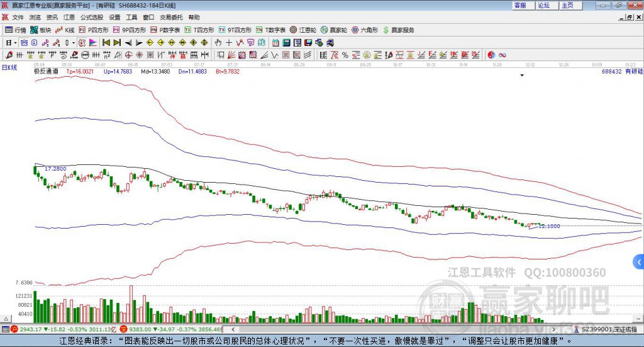
Task: Click the 极反通道 indicator name
Action: click(46, 71)
